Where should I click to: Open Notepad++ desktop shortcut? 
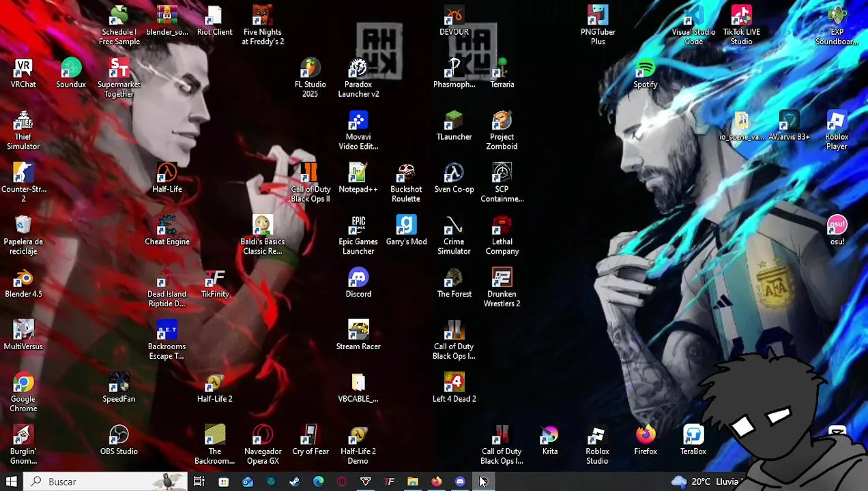[x=358, y=178]
